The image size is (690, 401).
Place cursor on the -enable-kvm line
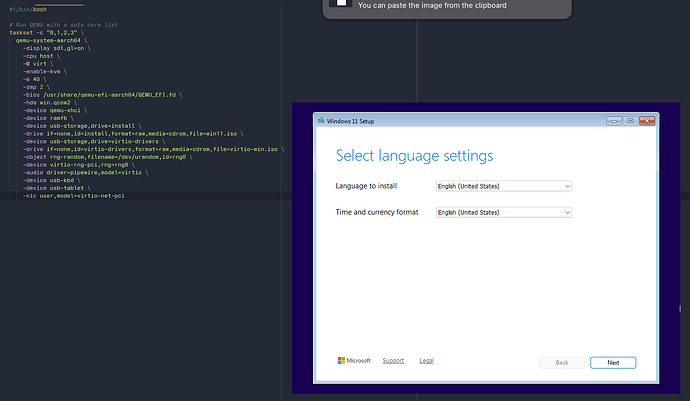pos(45,71)
